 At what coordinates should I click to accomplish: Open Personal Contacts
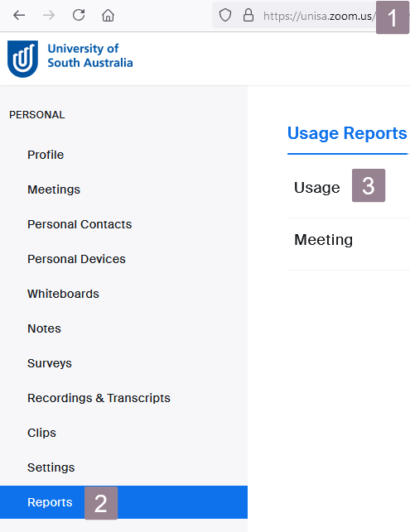80,224
